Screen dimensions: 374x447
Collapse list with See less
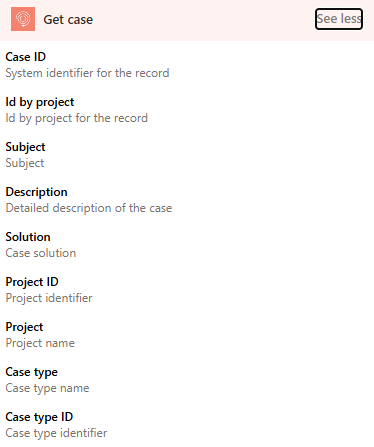coord(339,19)
